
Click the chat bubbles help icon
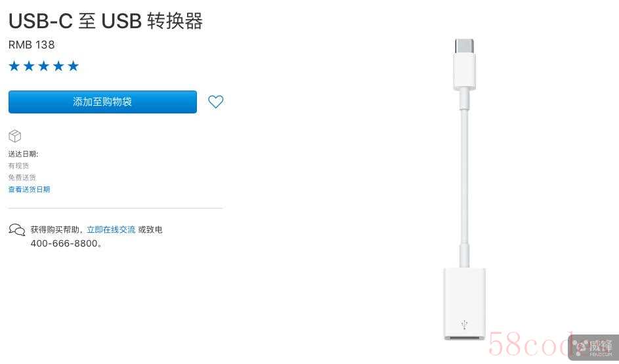(x=17, y=230)
